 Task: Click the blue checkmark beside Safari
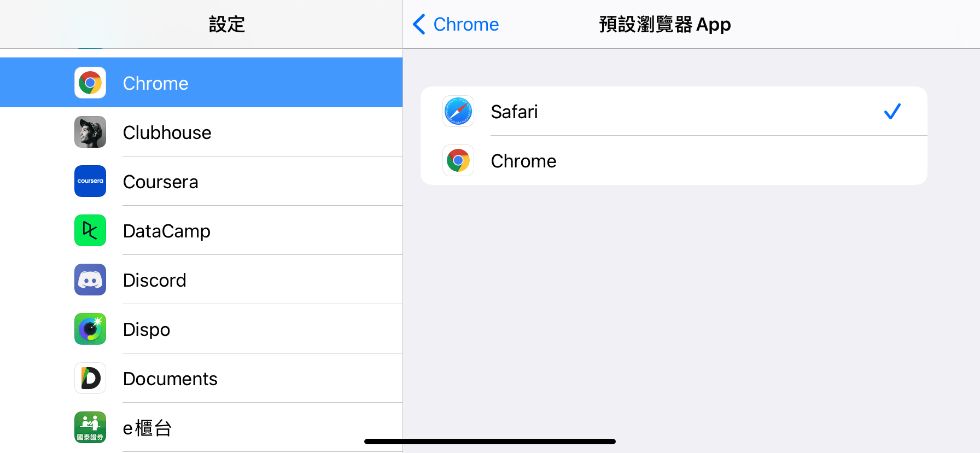click(x=892, y=112)
